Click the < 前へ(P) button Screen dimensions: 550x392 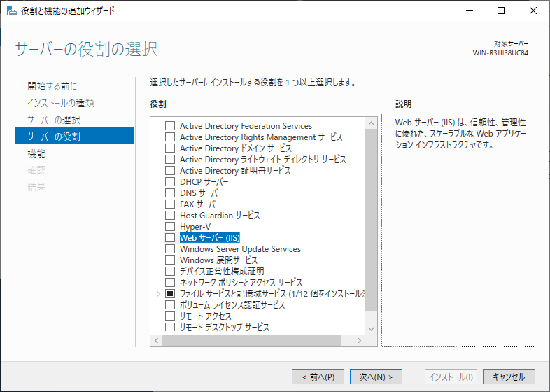(x=317, y=377)
